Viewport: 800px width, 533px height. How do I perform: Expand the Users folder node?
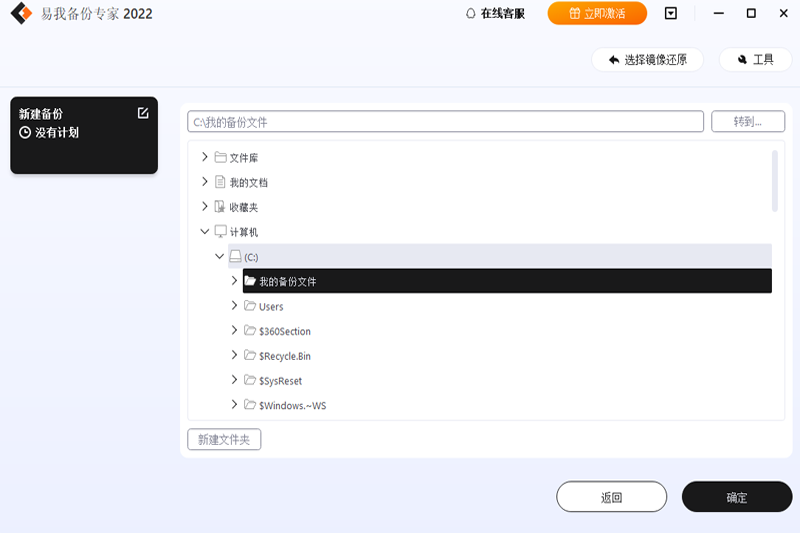(235, 306)
